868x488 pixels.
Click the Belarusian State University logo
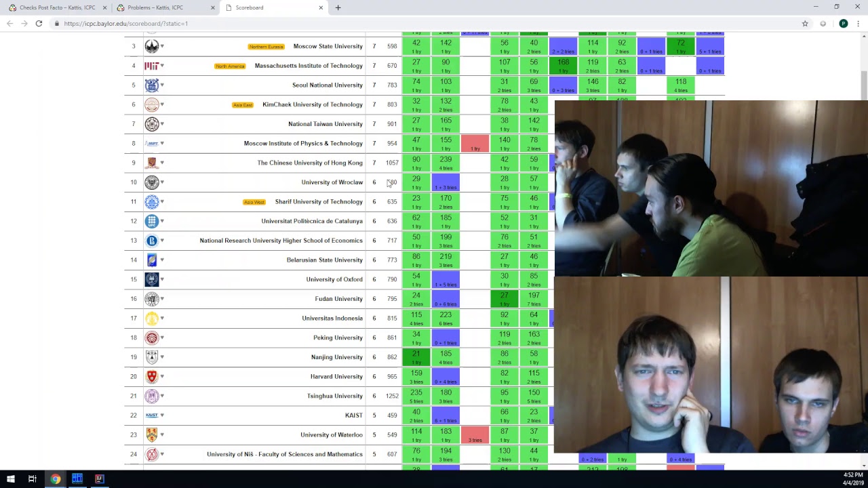[152, 260]
